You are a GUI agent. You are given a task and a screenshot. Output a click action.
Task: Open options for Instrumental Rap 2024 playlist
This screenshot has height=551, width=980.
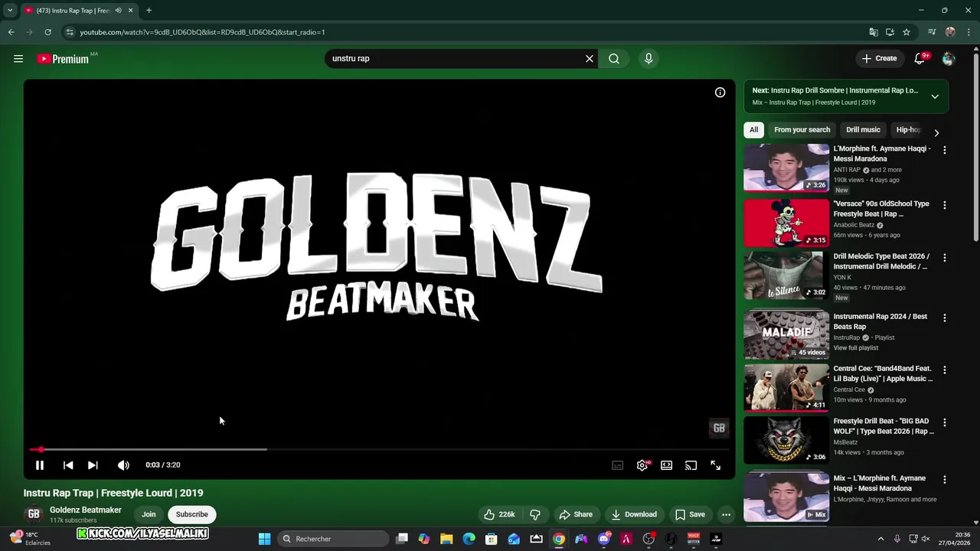point(944,318)
